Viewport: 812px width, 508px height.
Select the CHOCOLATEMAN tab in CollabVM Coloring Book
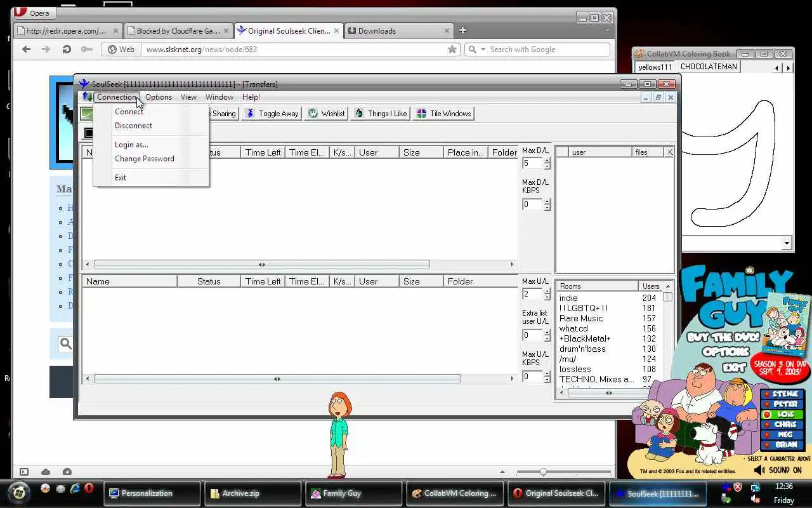[x=709, y=67]
